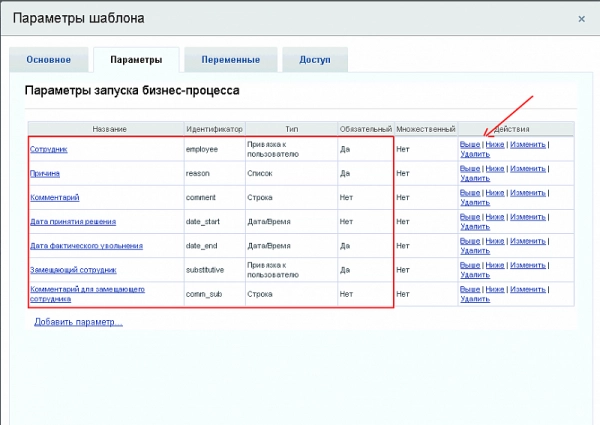Switch to the Основное tab
This screenshot has height=425, width=600.
(47, 60)
